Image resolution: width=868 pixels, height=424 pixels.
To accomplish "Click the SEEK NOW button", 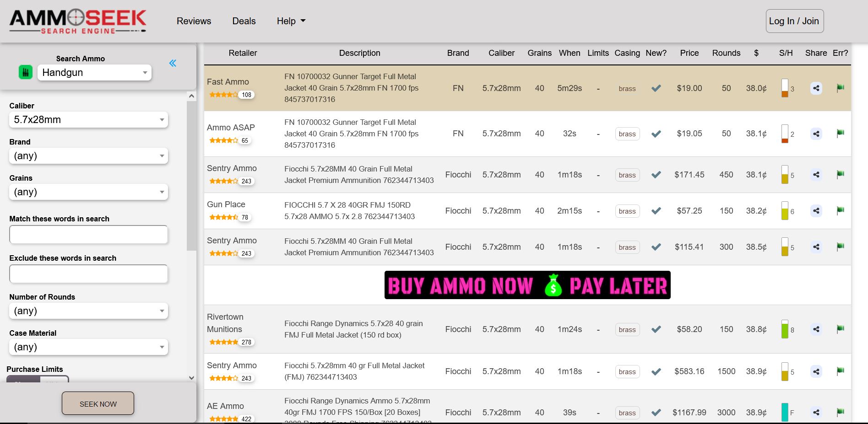I will pyautogui.click(x=98, y=403).
